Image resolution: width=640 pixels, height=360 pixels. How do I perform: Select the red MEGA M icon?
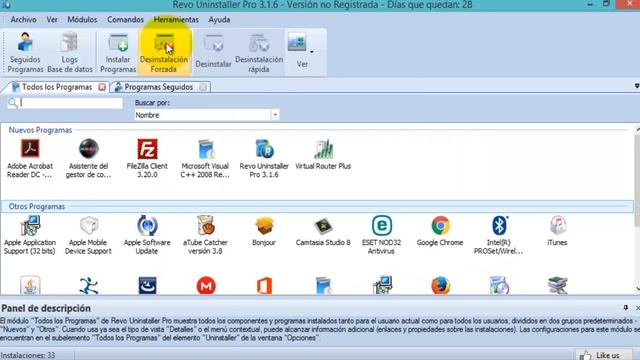206,286
